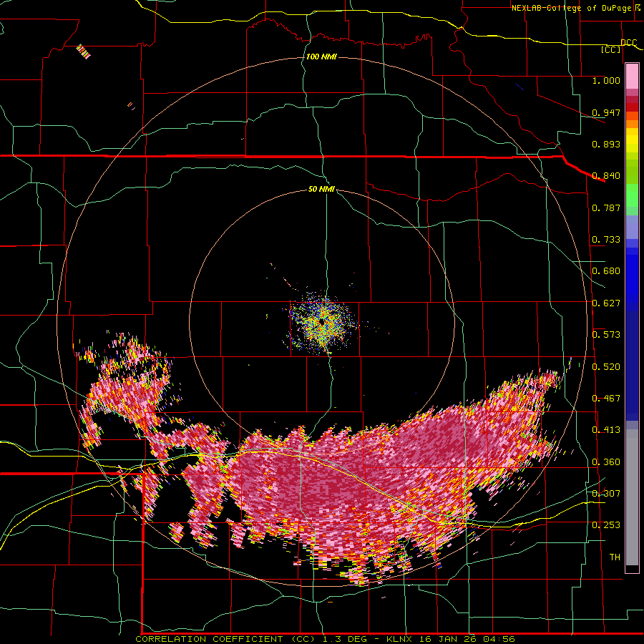Image resolution: width=644 pixels, height=644 pixels.
Task: Select the 50 NMI range ring label
Action: coord(321,189)
